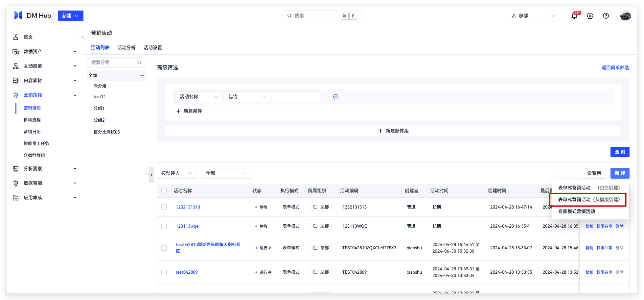This screenshot has height=300, width=644.
Task: Collapse the 营销策略 menu
Action: 75,95
